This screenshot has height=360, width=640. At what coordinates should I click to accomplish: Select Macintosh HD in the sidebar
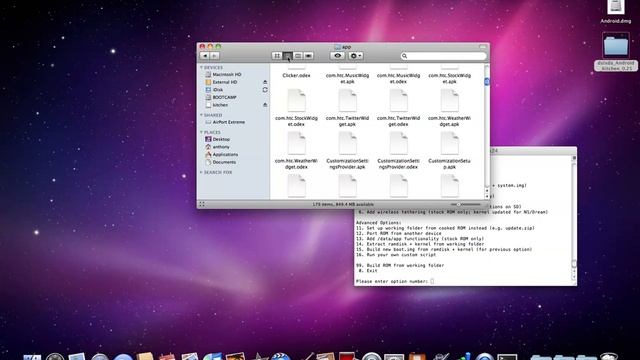pyautogui.click(x=223, y=74)
